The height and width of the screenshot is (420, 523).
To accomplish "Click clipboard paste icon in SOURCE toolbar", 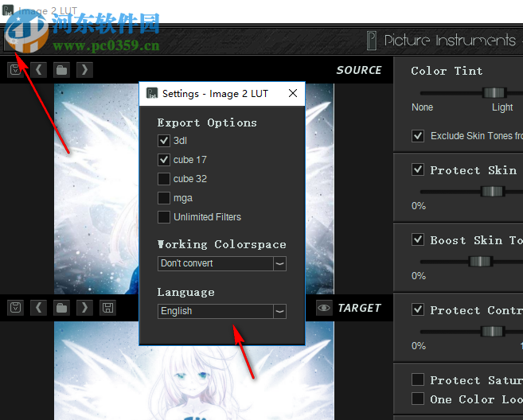I will [15, 70].
